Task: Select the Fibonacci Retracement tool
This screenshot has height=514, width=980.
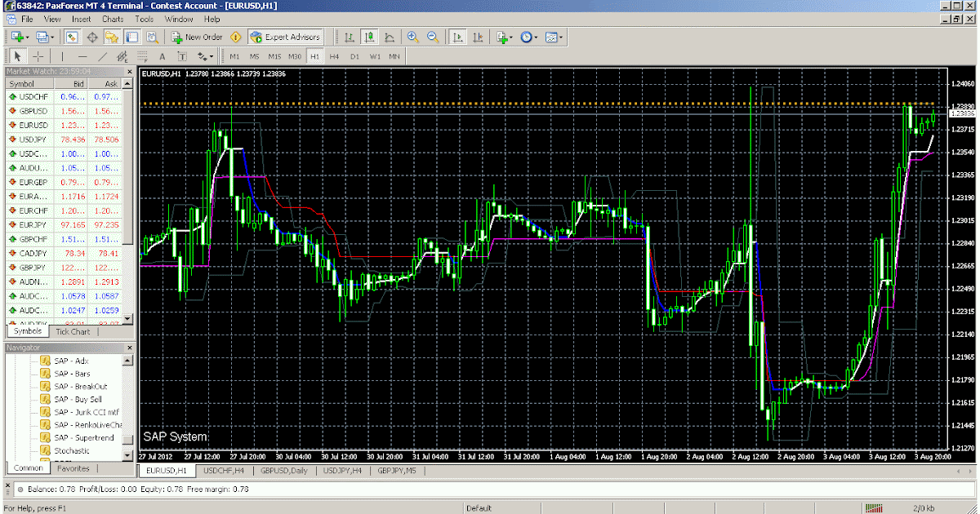Action: click(143, 56)
